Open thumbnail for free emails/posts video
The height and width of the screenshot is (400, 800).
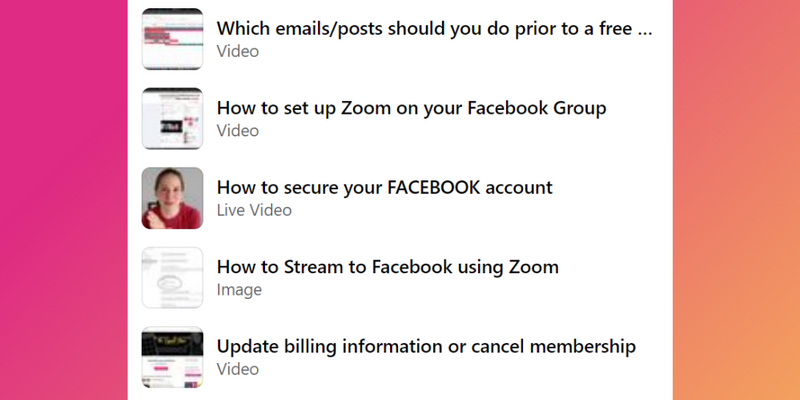(x=172, y=39)
